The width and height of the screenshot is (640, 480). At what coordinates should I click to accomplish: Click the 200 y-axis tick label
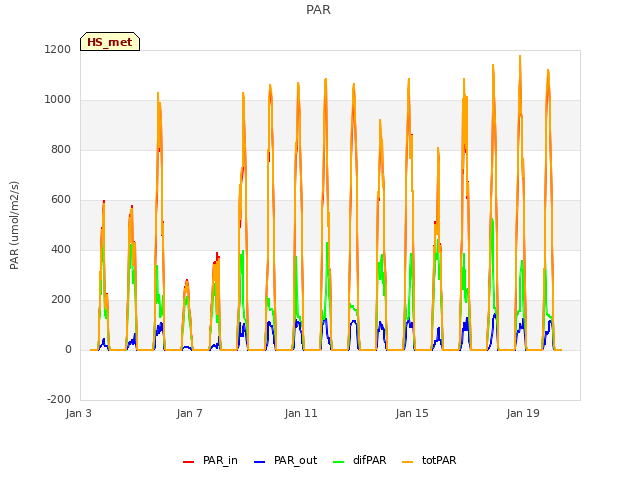point(61,300)
